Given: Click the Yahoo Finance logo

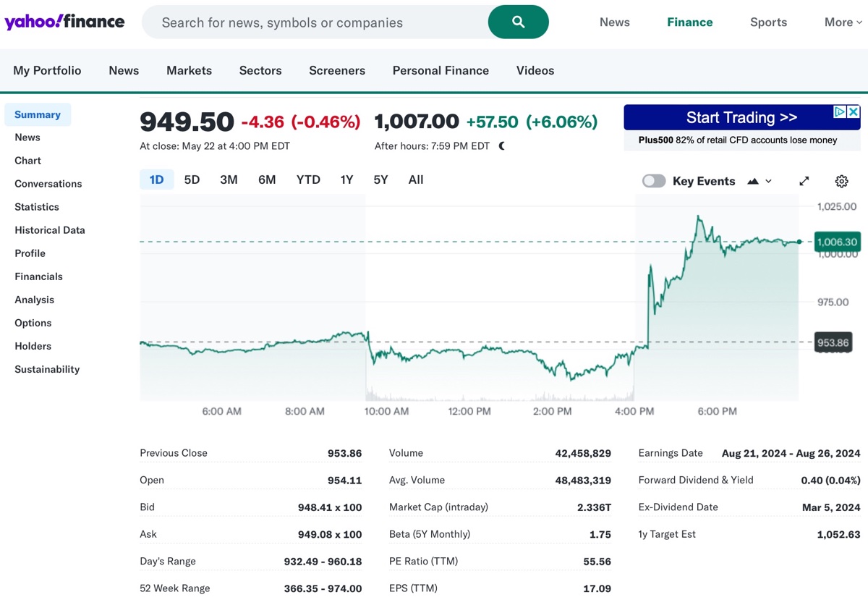Looking at the screenshot, I should 65,21.
